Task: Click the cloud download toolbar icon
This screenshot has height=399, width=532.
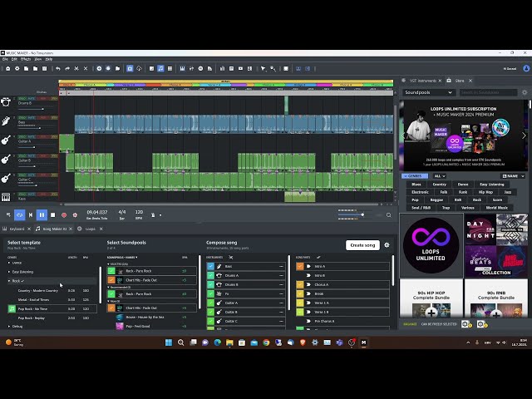Action: point(139,68)
